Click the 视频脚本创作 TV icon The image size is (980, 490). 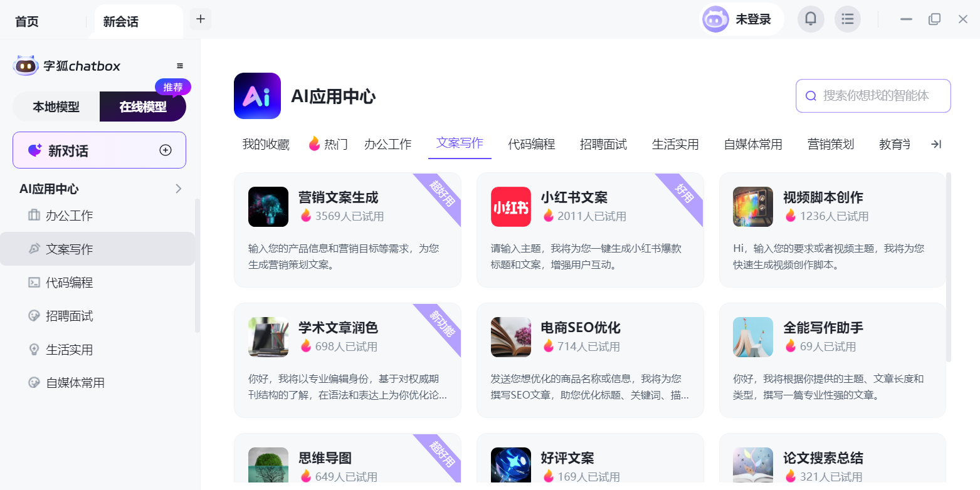pyautogui.click(x=753, y=207)
